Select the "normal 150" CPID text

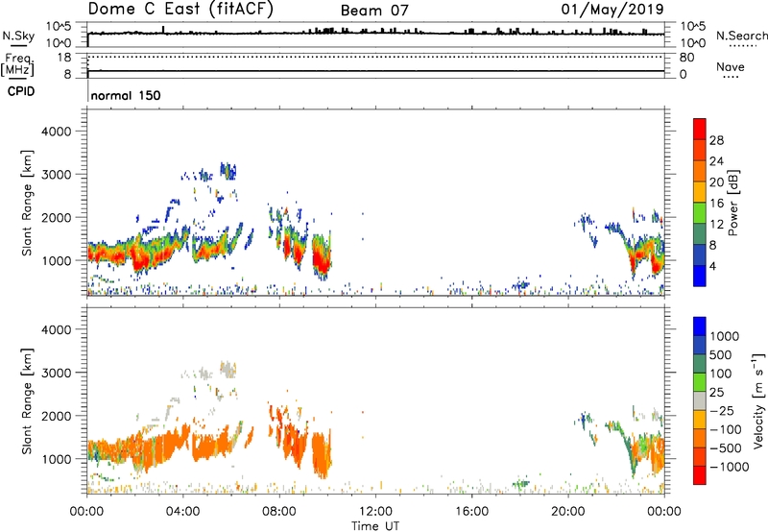(x=126, y=95)
